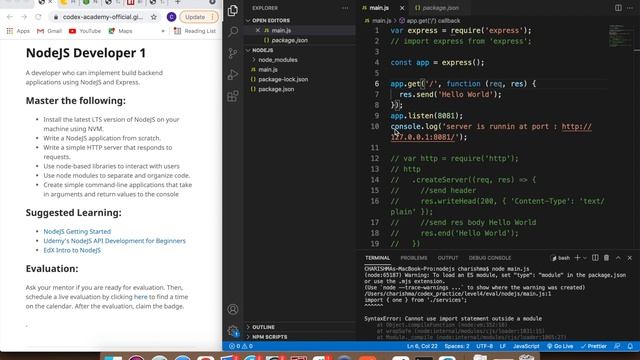Split the editor to the right
The image size is (640, 360).
pyautogui.click(x=618, y=8)
